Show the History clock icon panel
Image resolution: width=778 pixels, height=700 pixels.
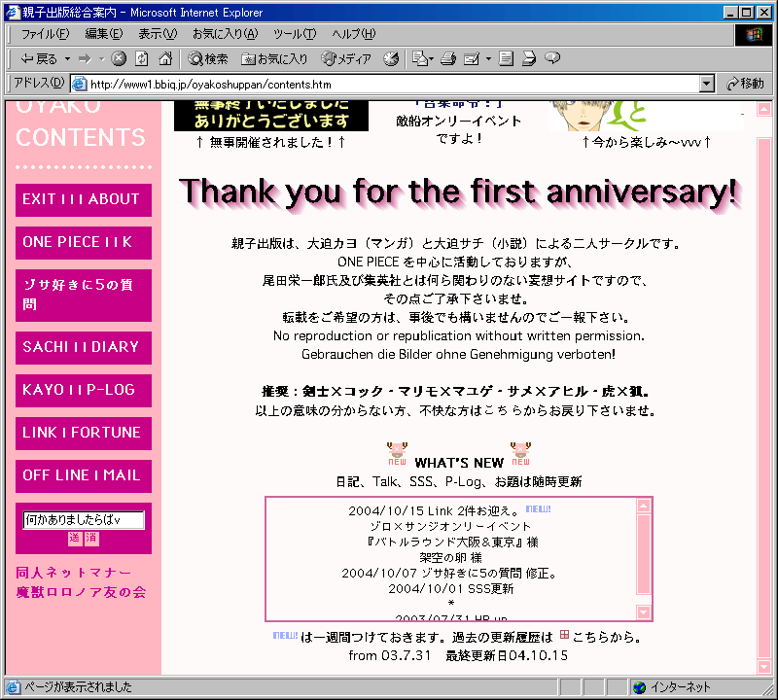[x=392, y=58]
